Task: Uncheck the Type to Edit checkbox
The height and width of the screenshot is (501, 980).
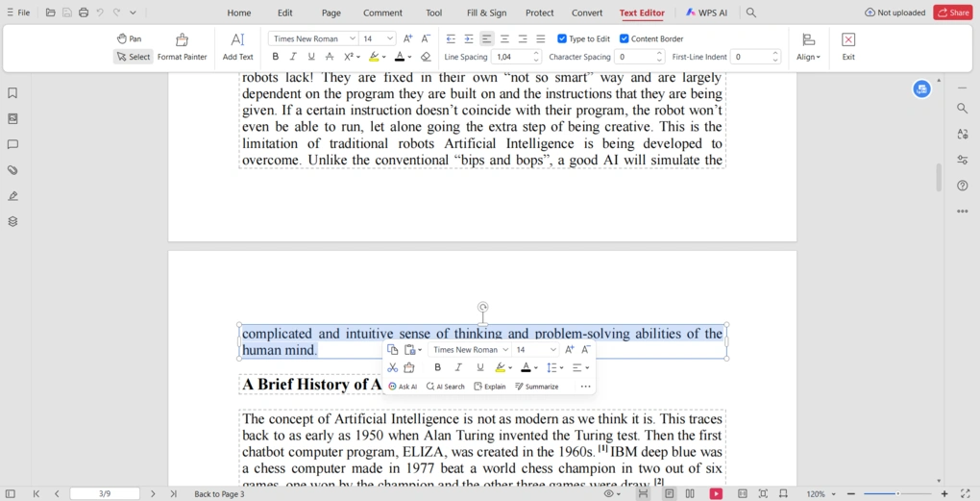Action: (562, 38)
